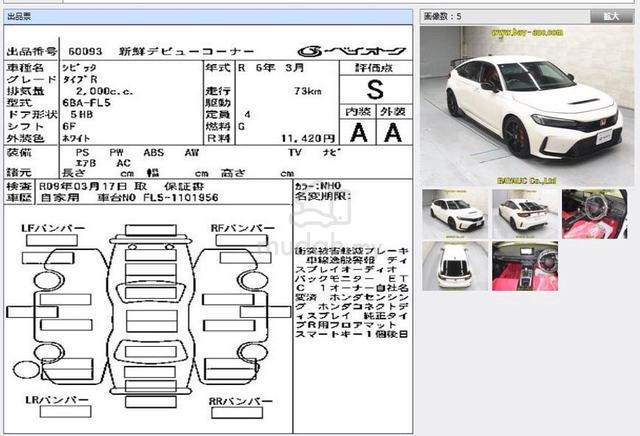Click the box under the RRバンパー label

point(237,412)
